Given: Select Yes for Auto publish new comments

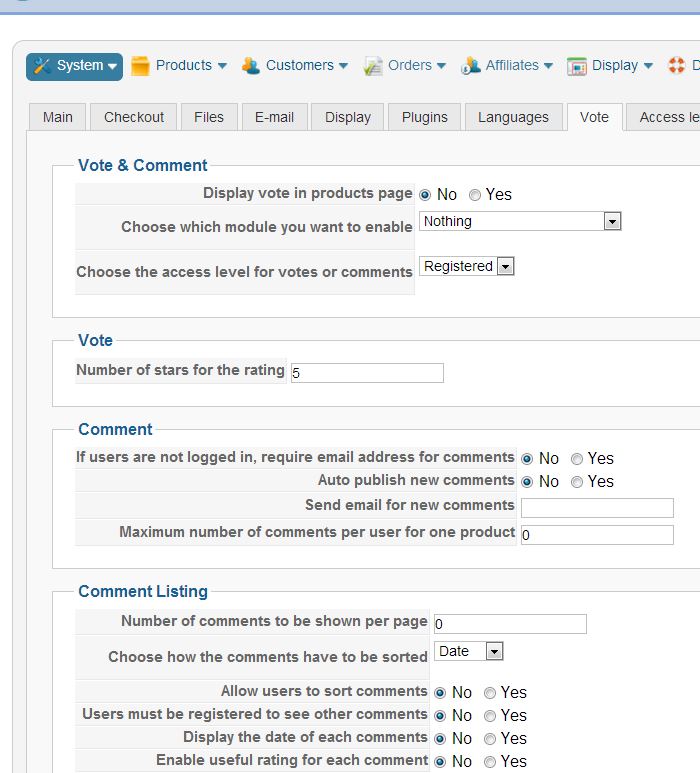Looking at the screenshot, I should click(577, 482).
